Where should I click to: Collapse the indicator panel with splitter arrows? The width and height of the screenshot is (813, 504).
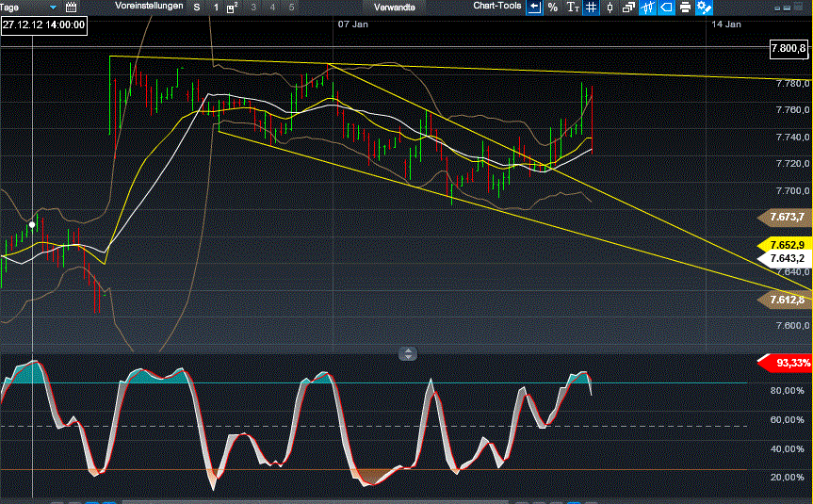(407, 354)
